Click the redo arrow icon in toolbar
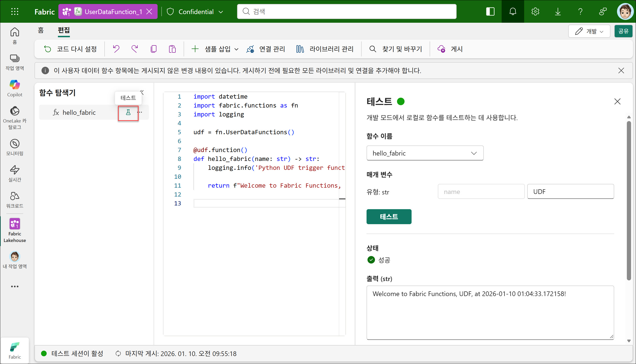 135,49
